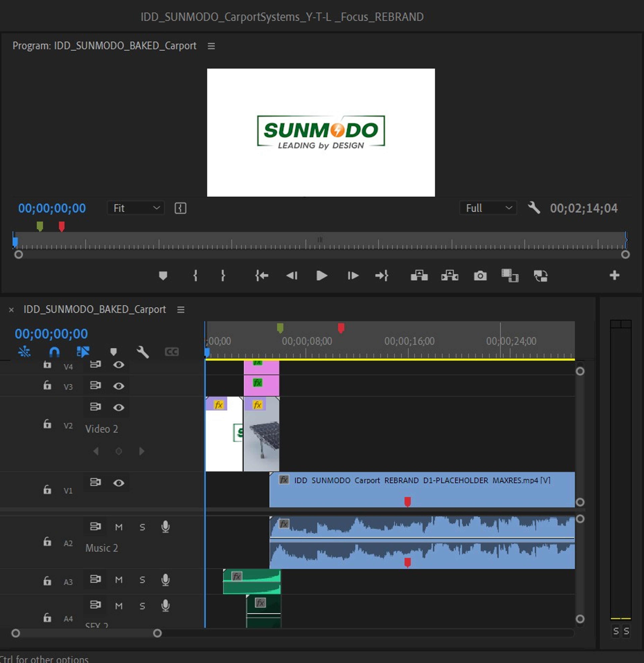The width and height of the screenshot is (644, 663).
Task: Toggle sync lock on A2 track
Action: (x=95, y=526)
